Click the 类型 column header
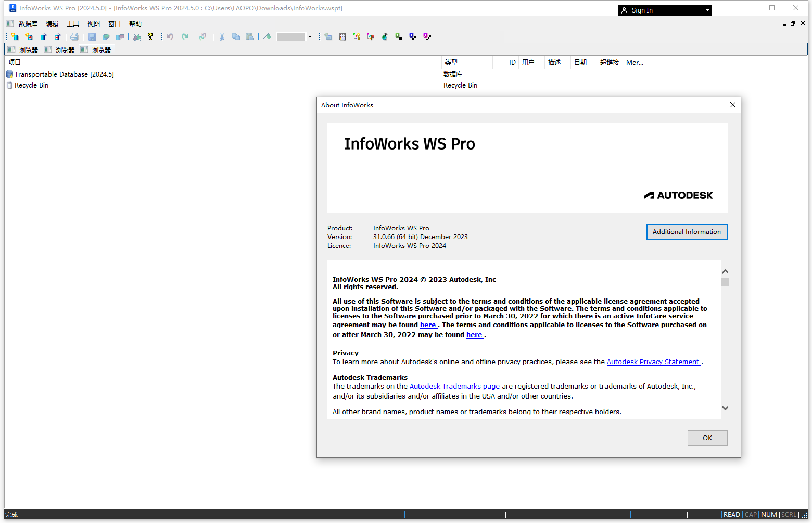This screenshot has height=523, width=812. pos(467,63)
